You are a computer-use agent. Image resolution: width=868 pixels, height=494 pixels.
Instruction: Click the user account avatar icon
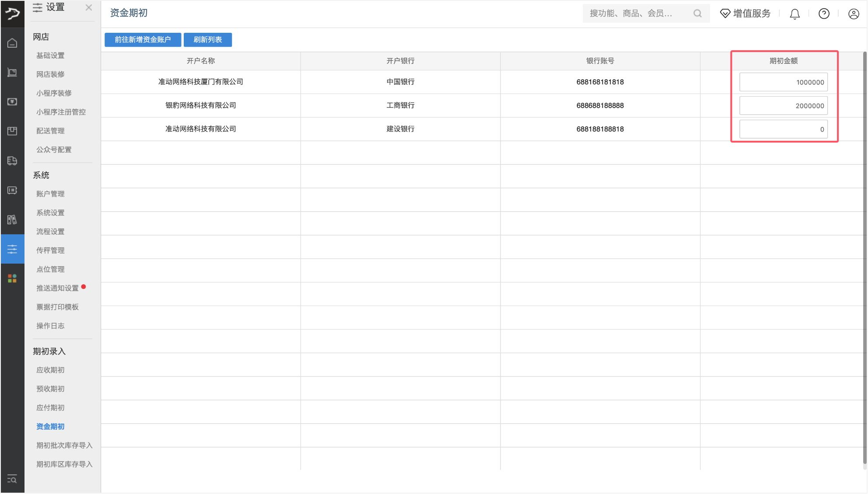click(x=853, y=14)
